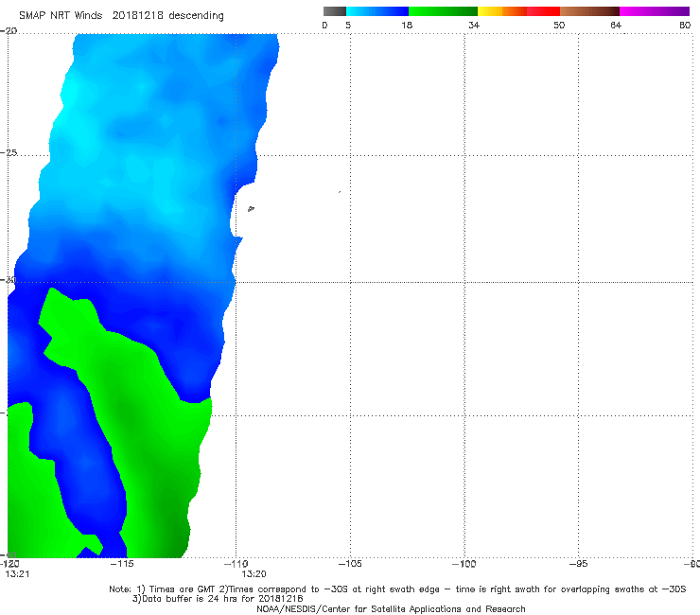Click the blue 5-18 segment of the color bar

[x=377, y=11]
